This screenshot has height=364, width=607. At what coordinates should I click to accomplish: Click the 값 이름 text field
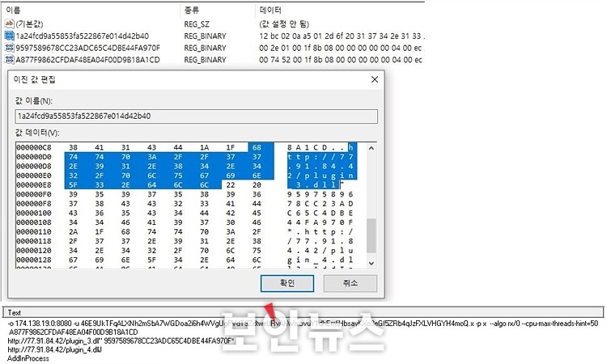(196, 116)
